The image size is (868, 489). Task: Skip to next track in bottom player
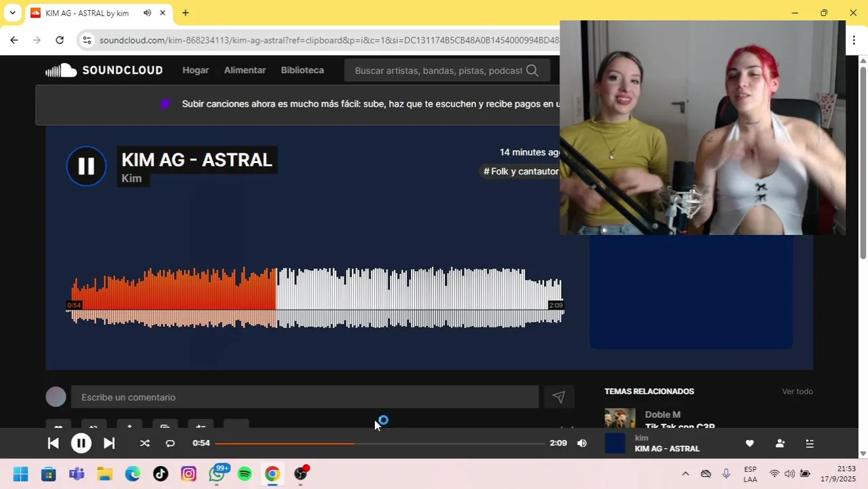[x=109, y=443]
